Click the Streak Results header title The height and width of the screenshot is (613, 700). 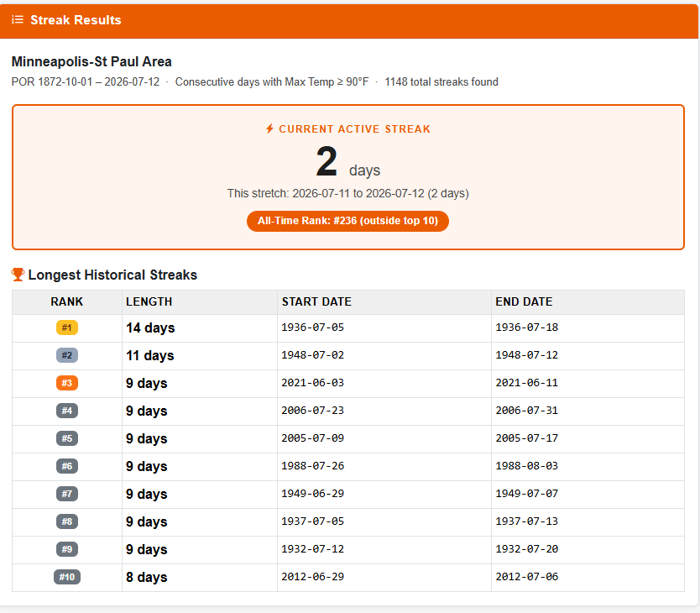pos(76,20)
